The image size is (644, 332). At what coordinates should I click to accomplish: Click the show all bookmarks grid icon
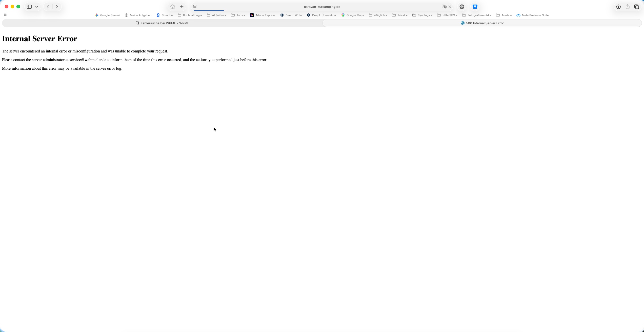tap(6, 15)
